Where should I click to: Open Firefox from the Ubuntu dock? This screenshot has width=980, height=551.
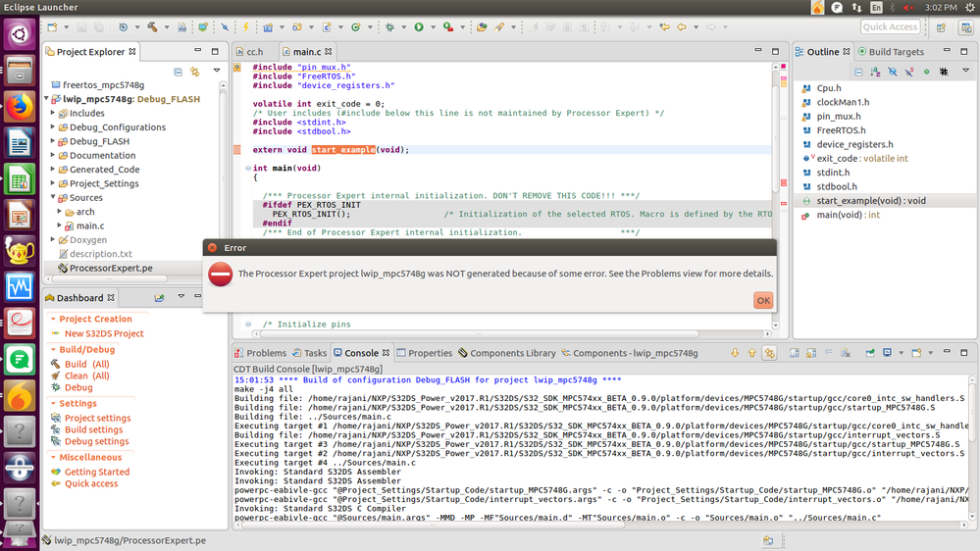tap(20, 106)
